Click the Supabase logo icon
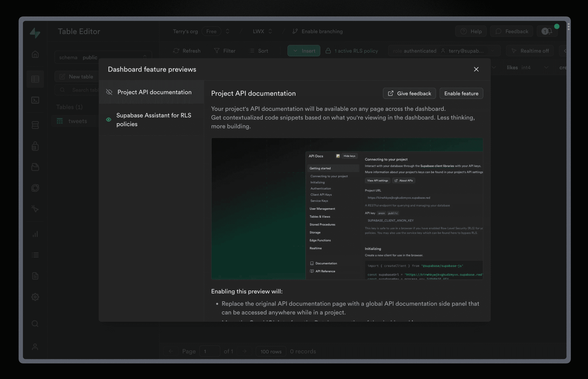Screen dimensions: 588x379 click(x=35, y=32)
